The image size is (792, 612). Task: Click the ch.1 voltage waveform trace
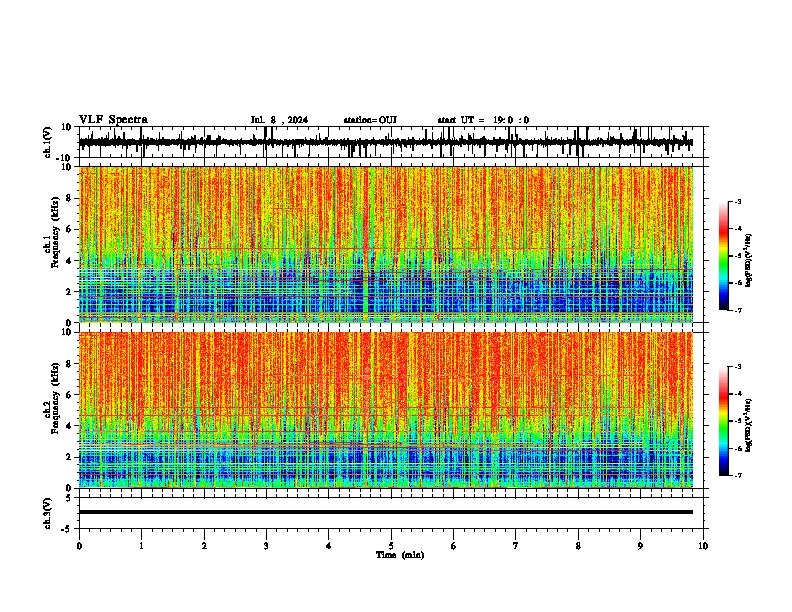[x=386, y=142]
